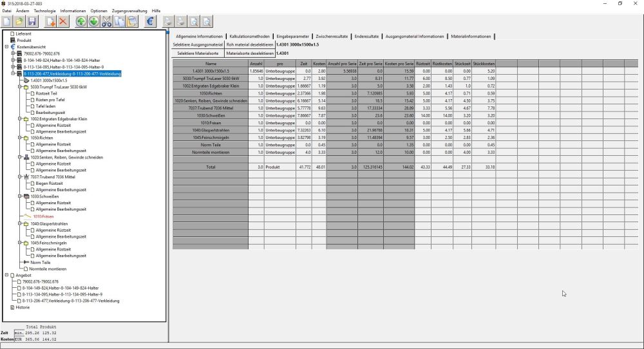Viewport: 644px width, 349px height.
Task: Click the scissors cut icon
Action: [106, 22]
